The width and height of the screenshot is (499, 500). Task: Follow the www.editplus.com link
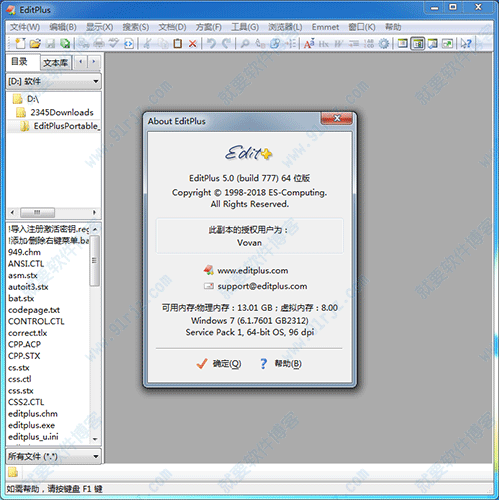(252, 270)
